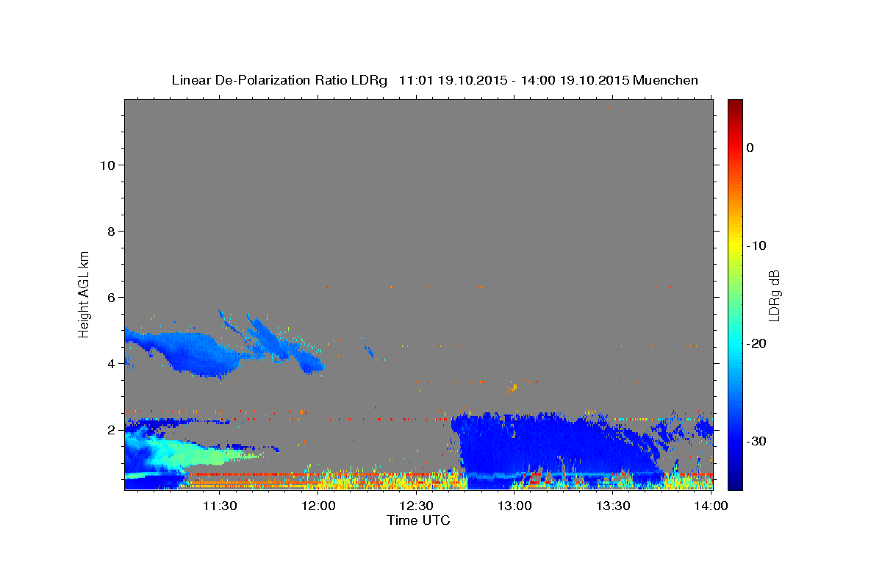Click the 14:00 time tick label
Image resolution: width=882 pixels, height=588 pixels.
pyautogui.click(x=711, y=506)
